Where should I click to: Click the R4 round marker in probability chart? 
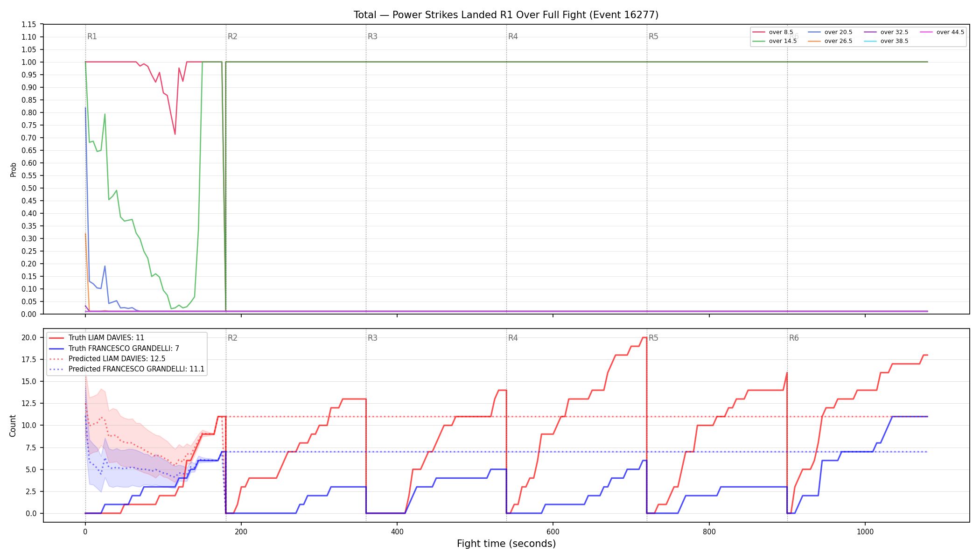pyautogui.click(x=513, y=36)
